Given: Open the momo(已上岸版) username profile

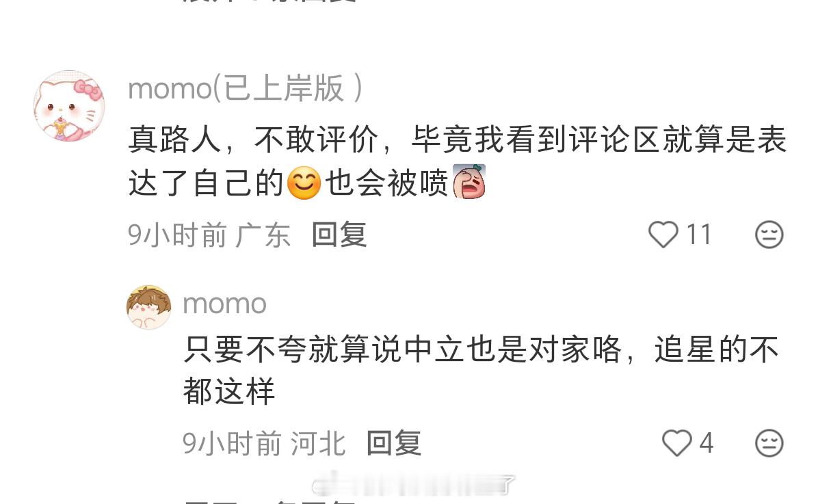Looking at the screenshot, I should point(245,89).
